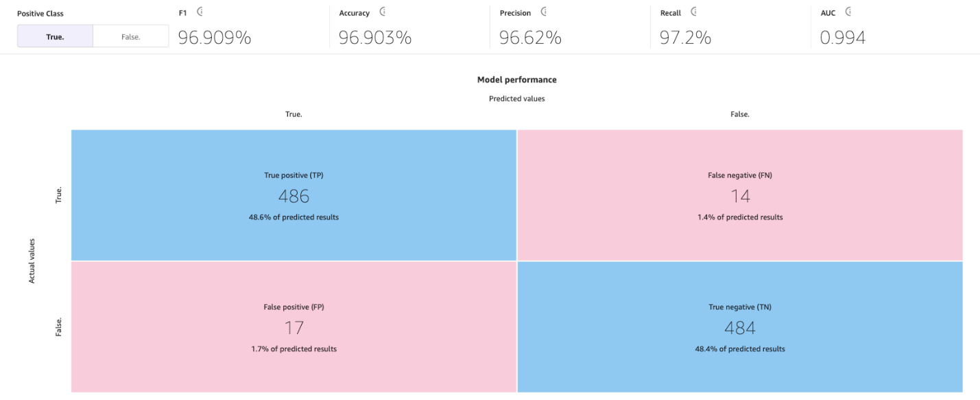Screen dimensions: 980x400
Task: Click the Accuracy value 96.903%
Action: tap(375, 38)
